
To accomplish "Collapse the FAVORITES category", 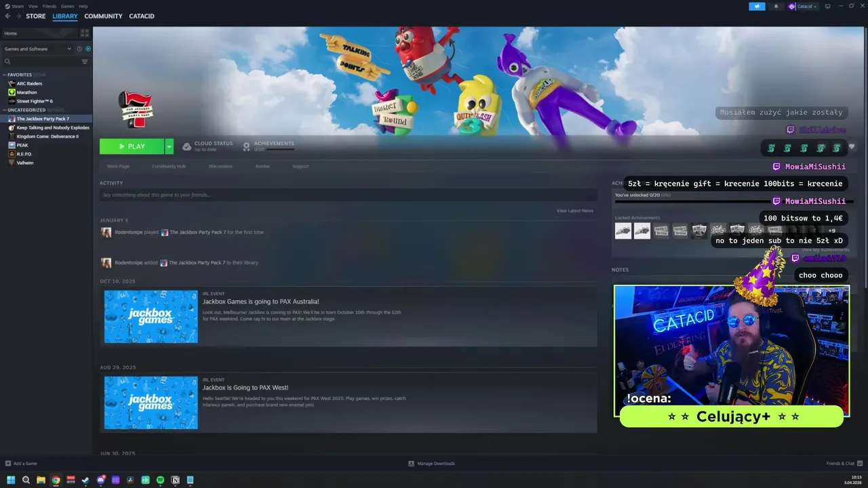I will [4, 75].
